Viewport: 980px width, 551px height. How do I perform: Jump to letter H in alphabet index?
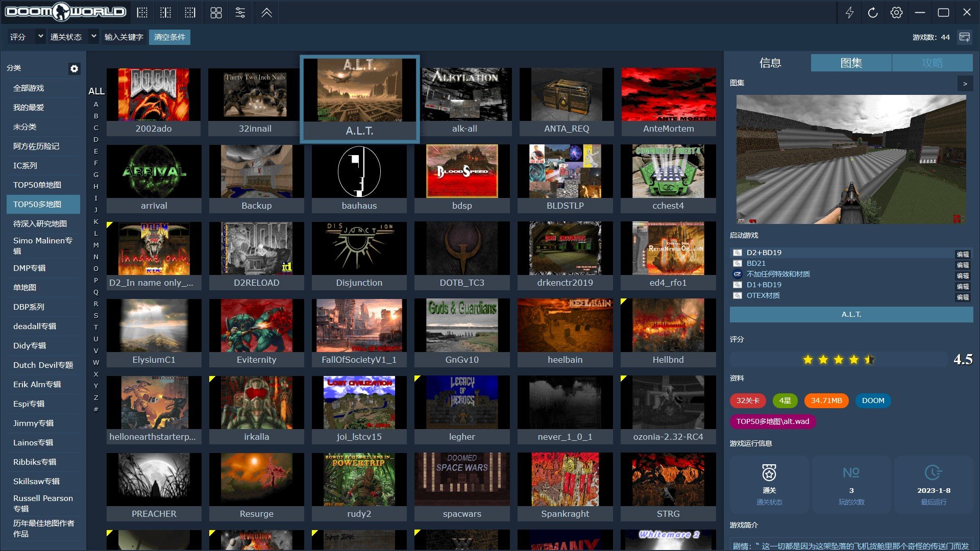point(96,187)
